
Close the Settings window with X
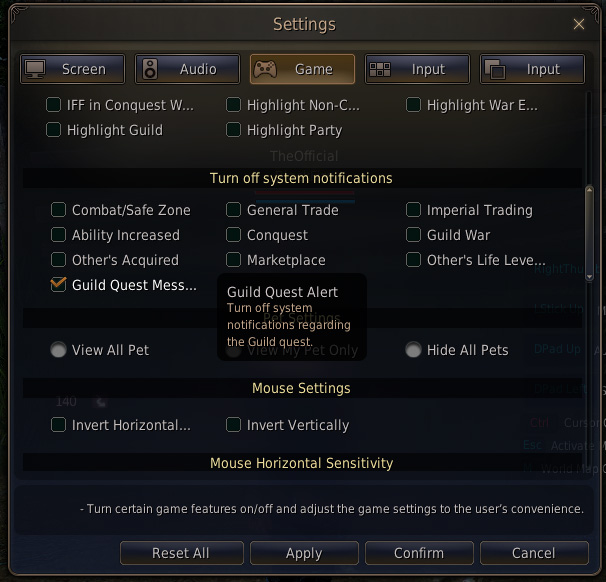tap(579, 24)
